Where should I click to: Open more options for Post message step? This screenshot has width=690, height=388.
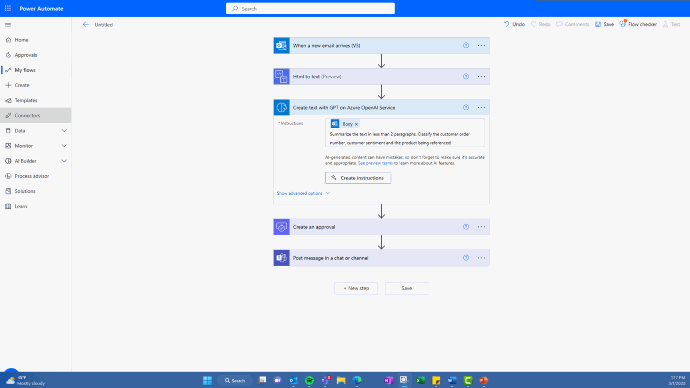pyautogui.click(x=481, y=258)
